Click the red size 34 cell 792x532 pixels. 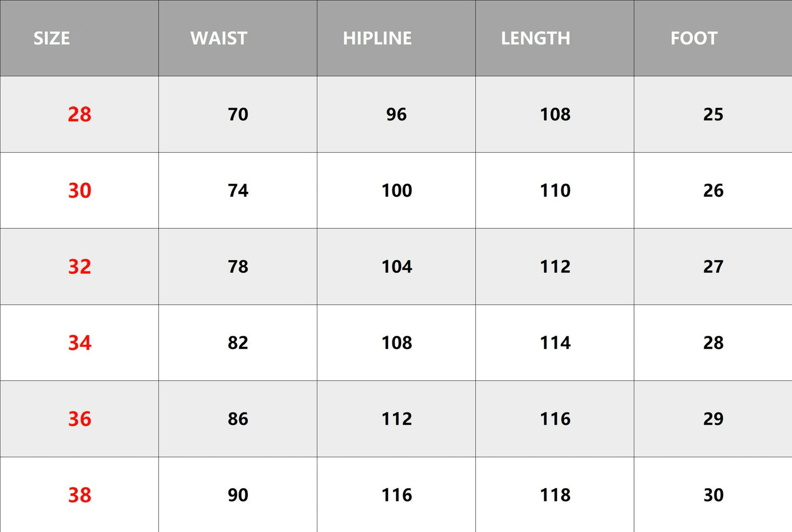point(79,343)
